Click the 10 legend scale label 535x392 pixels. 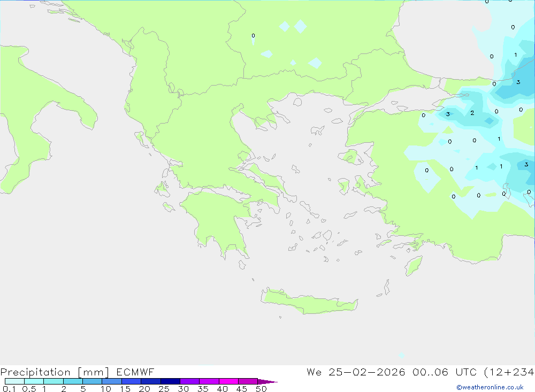[105, 389]
